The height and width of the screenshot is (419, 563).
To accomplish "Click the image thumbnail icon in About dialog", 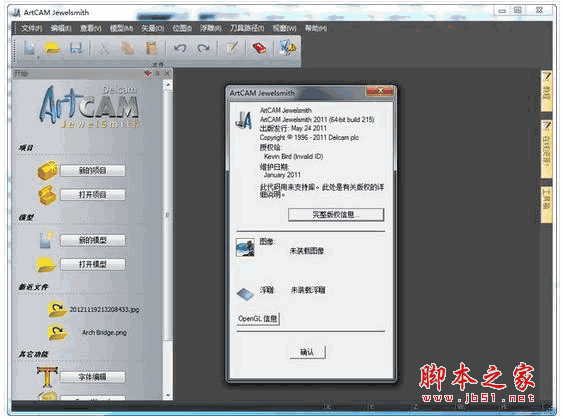I will pos(245,247).
